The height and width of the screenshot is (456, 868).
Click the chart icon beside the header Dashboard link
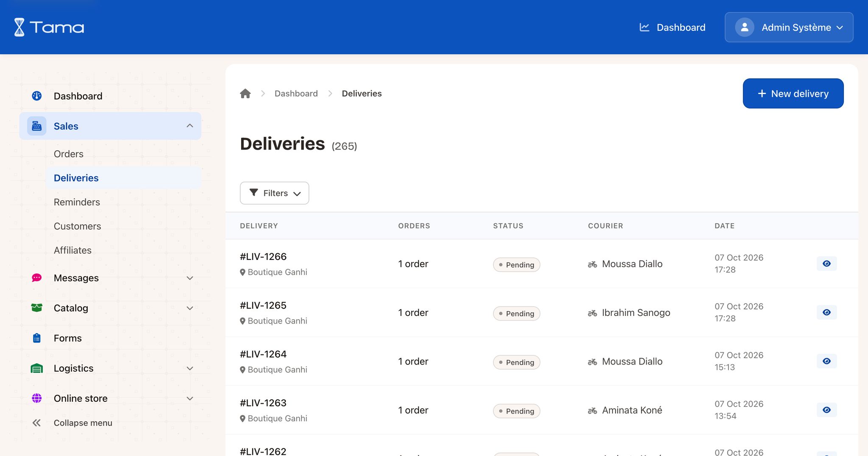(644, 28)
